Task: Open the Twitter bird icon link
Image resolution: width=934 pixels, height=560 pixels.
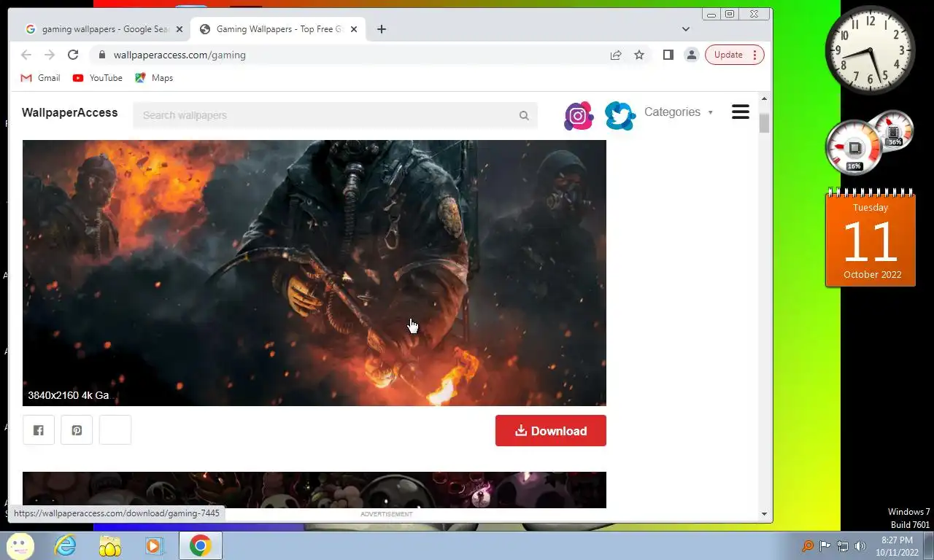Action: point(620,116)
